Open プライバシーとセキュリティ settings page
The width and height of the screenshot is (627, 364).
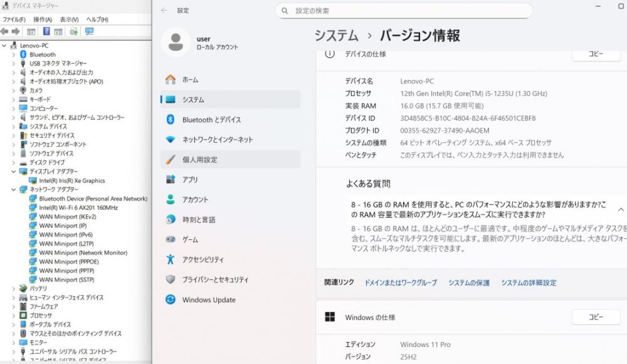pyautogui.click(x=230, y=279)
